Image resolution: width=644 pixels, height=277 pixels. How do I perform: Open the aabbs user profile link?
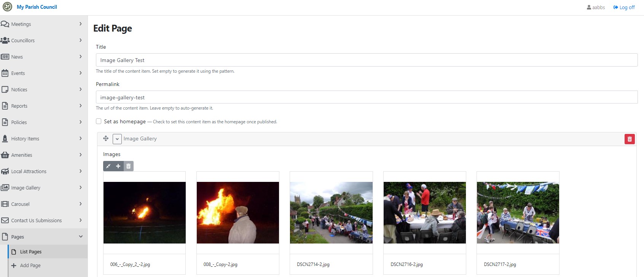[x=596, y=7]
